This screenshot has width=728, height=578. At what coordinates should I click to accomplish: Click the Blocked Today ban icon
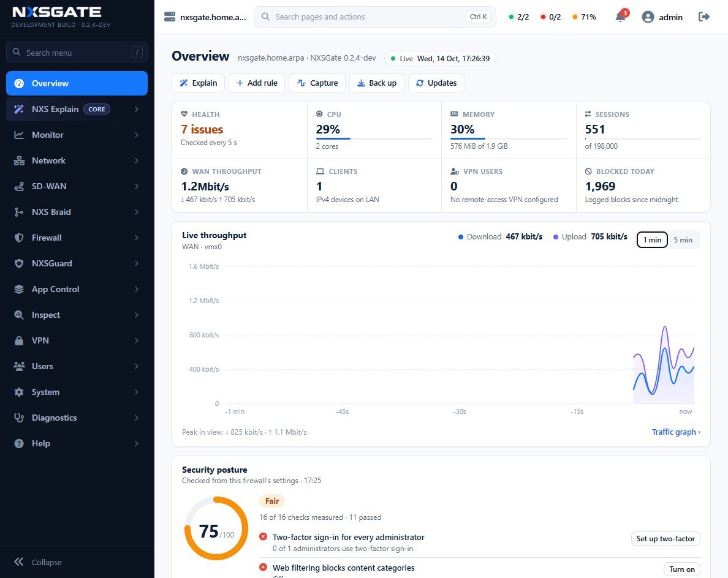(x=588, y=171)
